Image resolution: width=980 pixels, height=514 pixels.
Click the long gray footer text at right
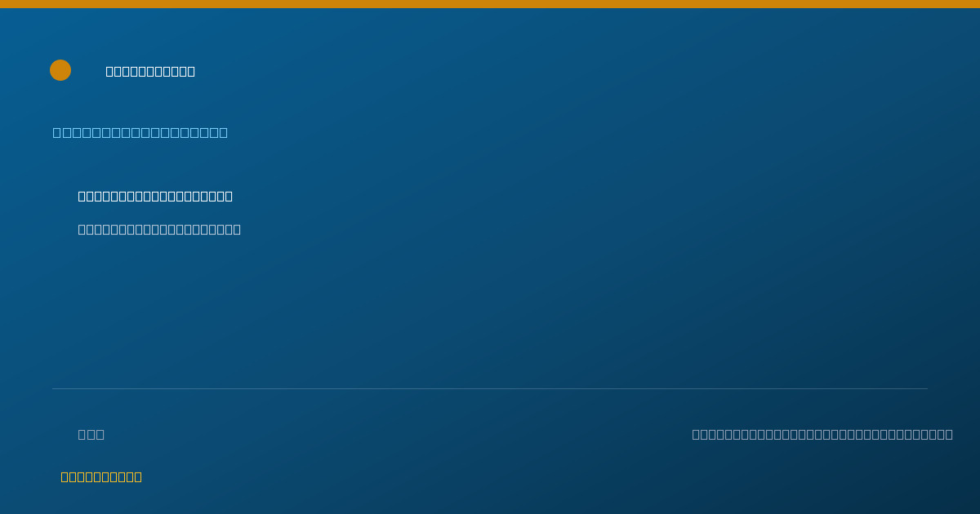point(822,434)
